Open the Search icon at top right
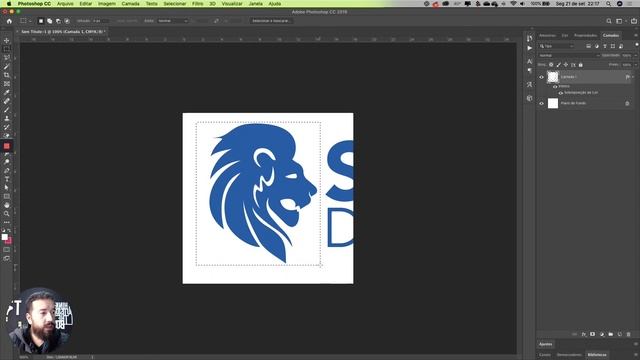The width and height of the screenshot is (640, 360). tap(609, 21)
